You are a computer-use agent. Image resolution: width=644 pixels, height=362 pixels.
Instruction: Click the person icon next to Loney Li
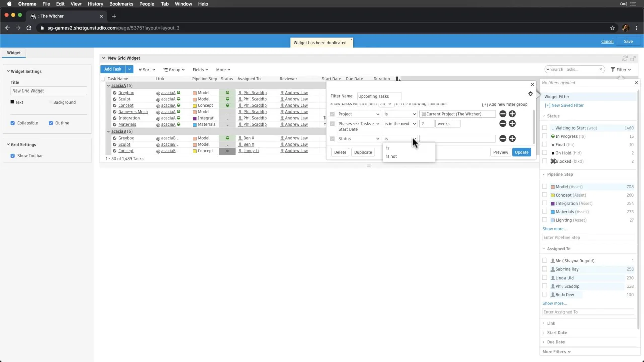pyautogui.click(x=240, y=151)
